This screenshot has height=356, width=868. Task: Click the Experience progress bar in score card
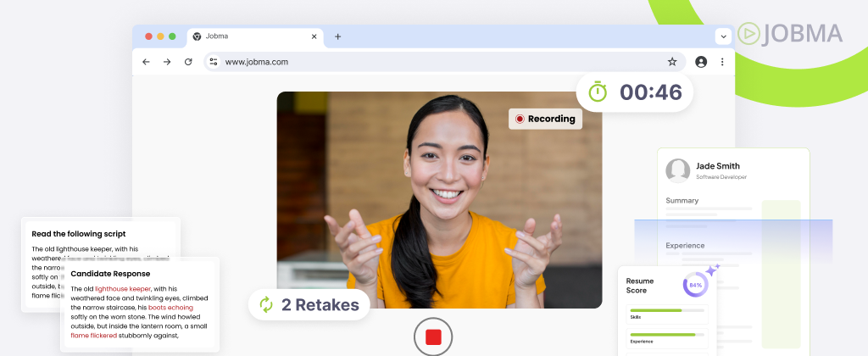[667, 335]
